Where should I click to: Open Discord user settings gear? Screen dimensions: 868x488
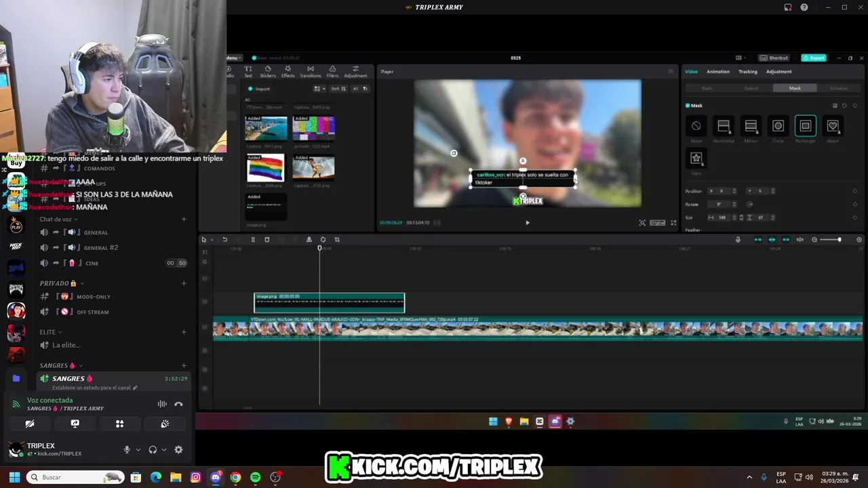click(178, 449)
